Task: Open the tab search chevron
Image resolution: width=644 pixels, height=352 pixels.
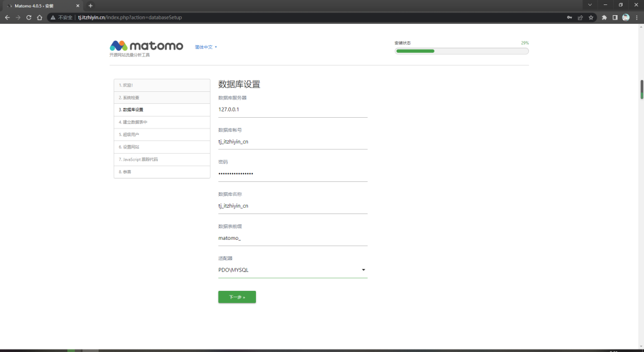Action: pos(589,5)
